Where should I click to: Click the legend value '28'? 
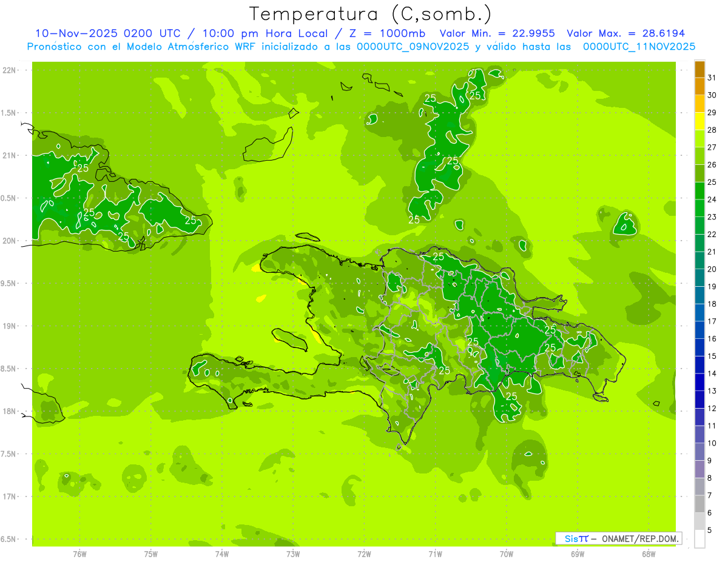pos(712,130)
